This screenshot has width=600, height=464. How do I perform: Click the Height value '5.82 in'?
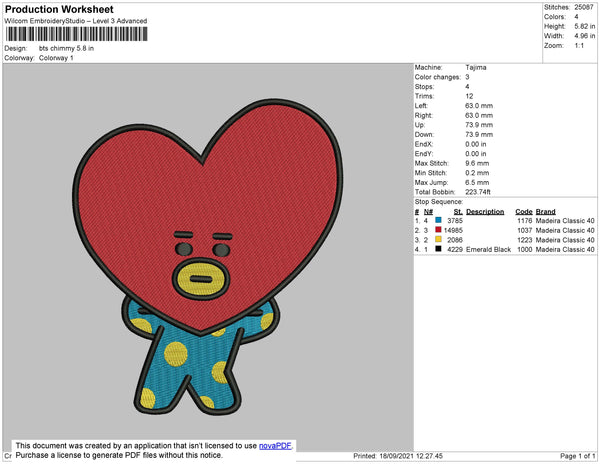tap(584, 26)
